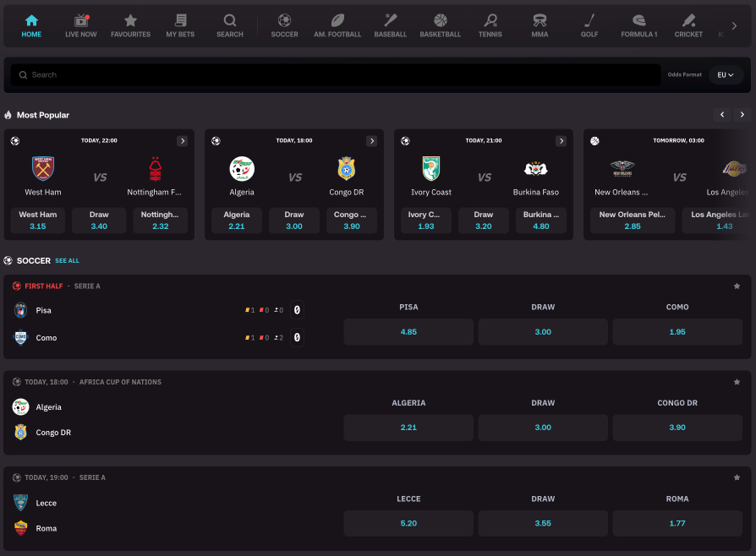Click the Most Popular next-page chevron
This screenshot has width=756, height=556.
742,114
